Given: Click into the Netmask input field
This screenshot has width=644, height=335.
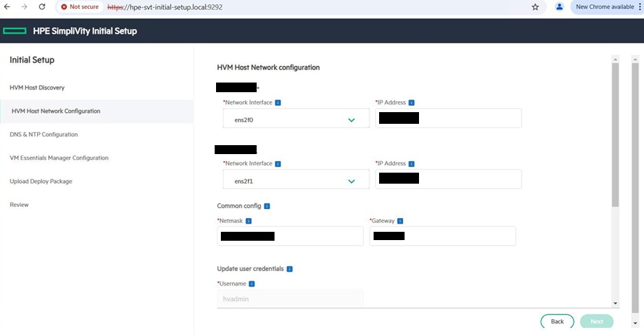Looking at the screenshot, I should [290, 236].
